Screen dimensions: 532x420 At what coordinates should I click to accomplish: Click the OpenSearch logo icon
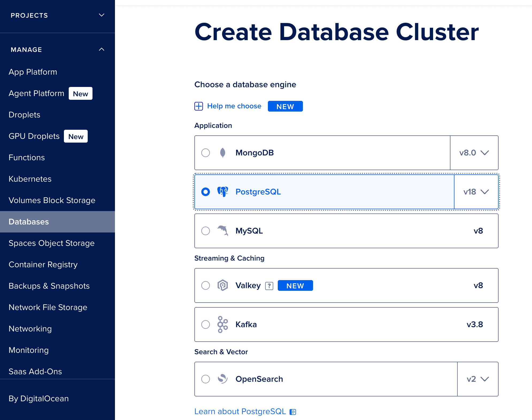coord(222,379)
